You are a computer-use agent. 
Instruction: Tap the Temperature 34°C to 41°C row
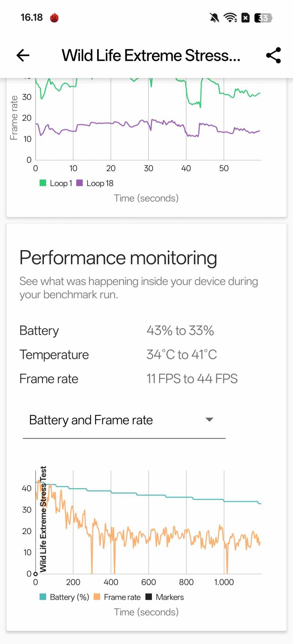(146, 355)
